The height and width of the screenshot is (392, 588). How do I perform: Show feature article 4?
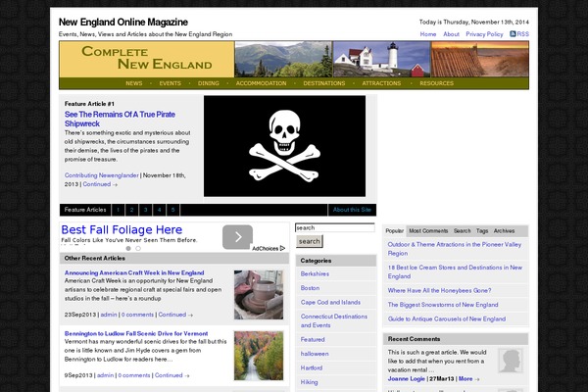pos(159,210)
